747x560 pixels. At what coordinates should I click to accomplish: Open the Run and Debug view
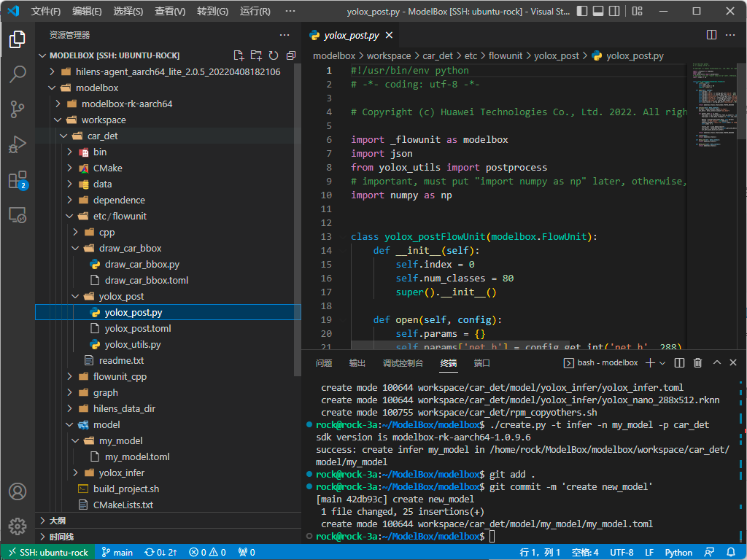18,144
